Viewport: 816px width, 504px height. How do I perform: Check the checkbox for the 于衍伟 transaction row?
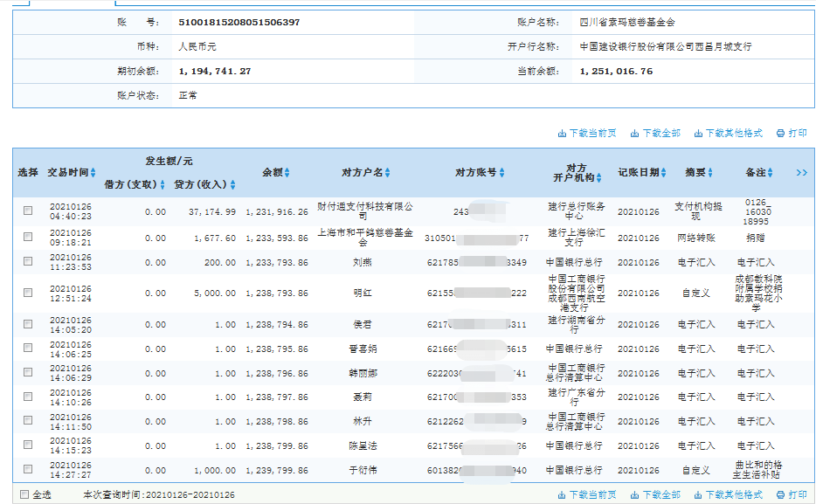[x=28, y=470]
